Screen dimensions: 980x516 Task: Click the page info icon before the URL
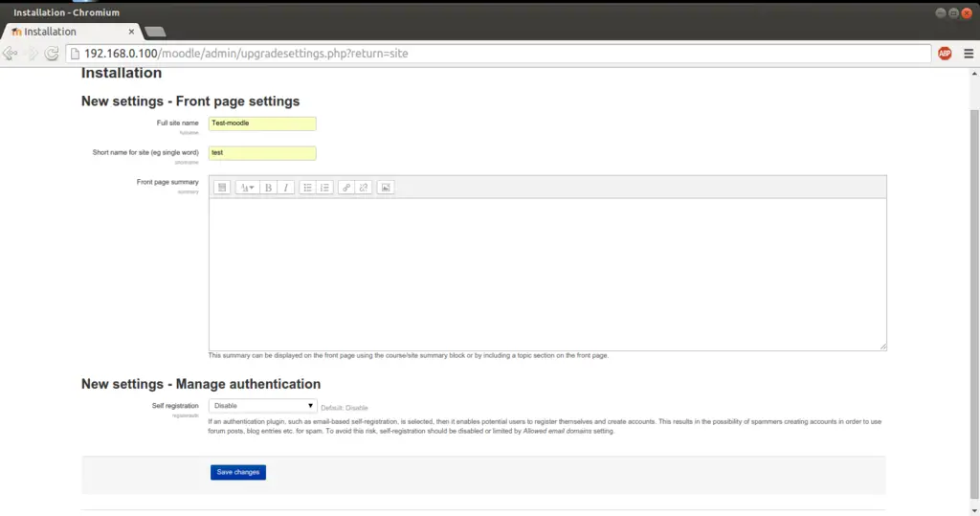click(75, 54)
